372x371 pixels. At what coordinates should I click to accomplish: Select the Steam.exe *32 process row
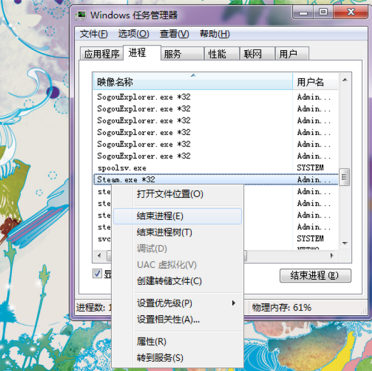click(215, 179)
